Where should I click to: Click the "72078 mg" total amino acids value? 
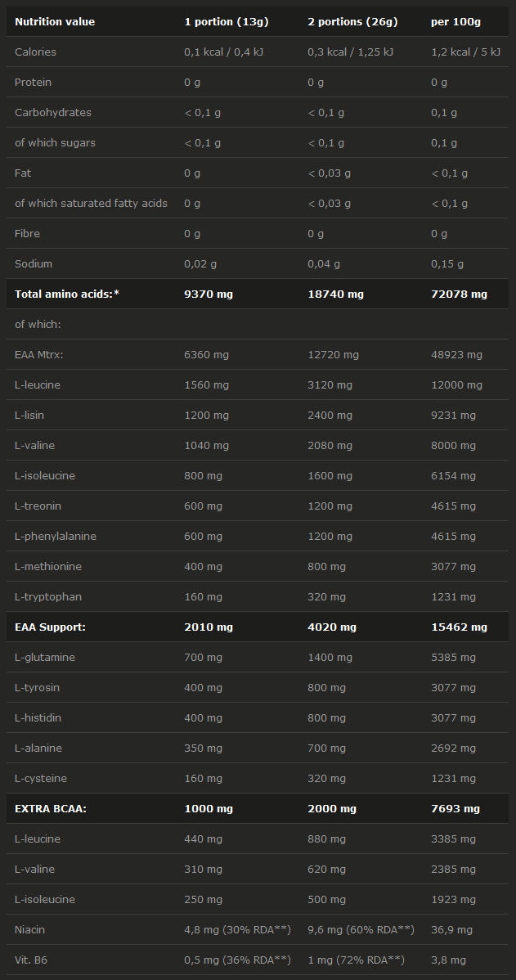459,294
